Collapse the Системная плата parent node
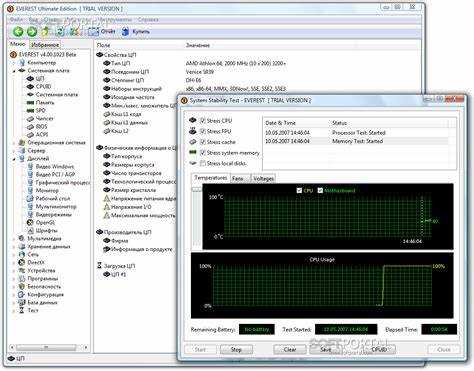This screenshot has height=371, width=474. pos(14,71)
